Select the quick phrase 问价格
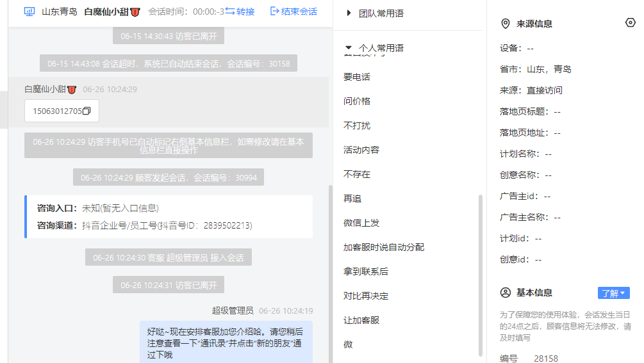Screen dimensions: 644x363 [357, 101]
